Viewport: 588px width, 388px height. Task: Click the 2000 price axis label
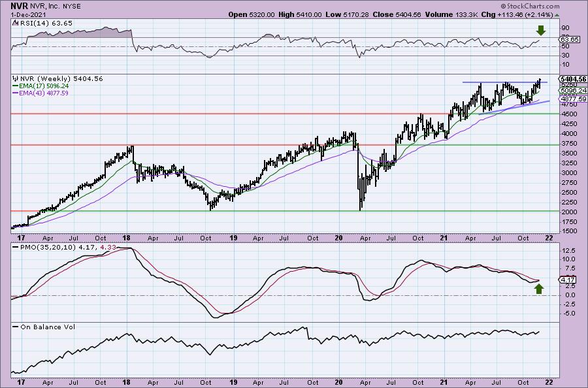[x=568, y=212]
